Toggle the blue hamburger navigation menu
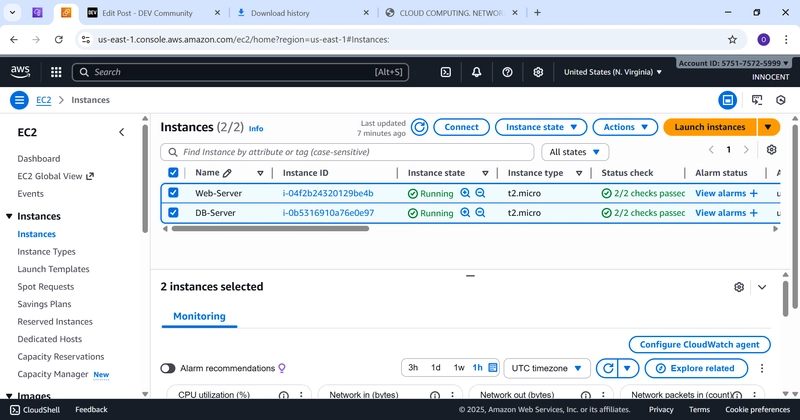 pos(19,100)
